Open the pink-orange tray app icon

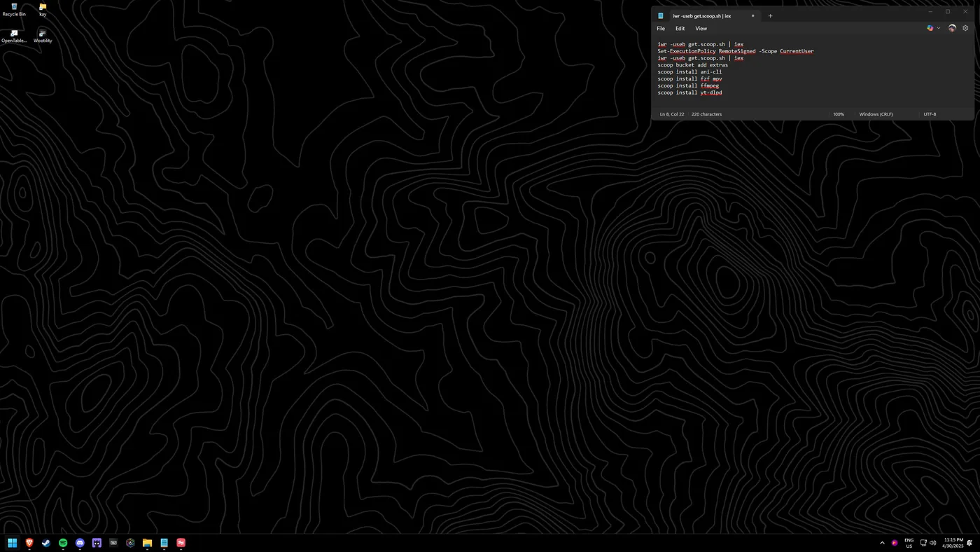coord(895,543)
